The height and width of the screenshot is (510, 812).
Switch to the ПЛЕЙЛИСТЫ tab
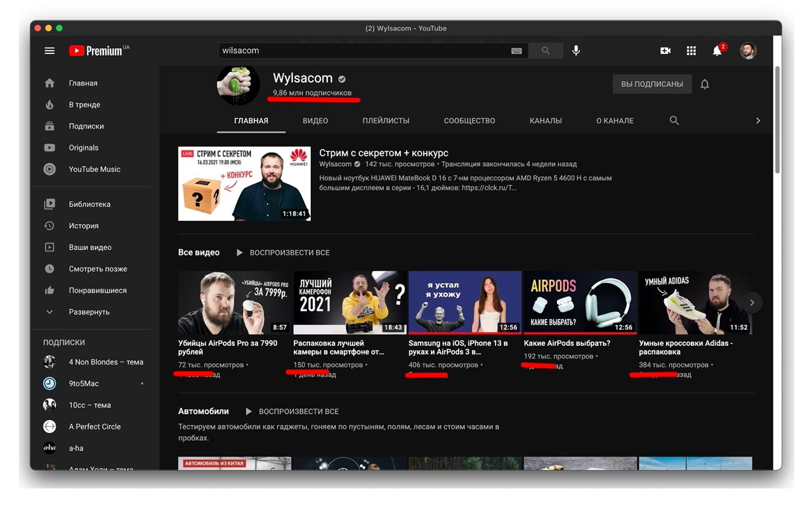point(386,121)
